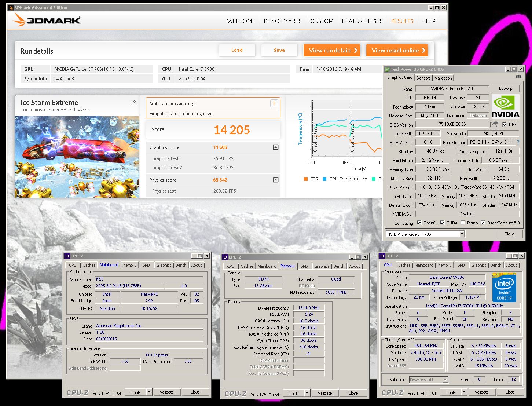Click the DRAM Frequency value 1614.0 MHz

[309, 308]
